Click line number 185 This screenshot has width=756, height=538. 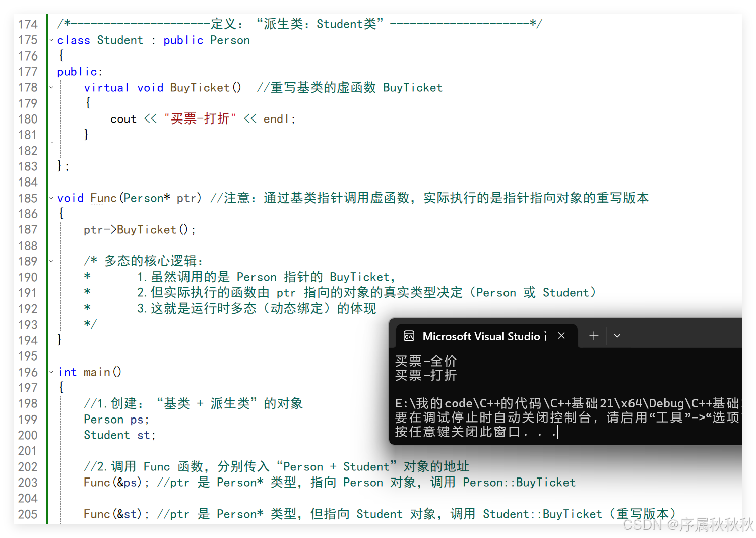point(28,198)
